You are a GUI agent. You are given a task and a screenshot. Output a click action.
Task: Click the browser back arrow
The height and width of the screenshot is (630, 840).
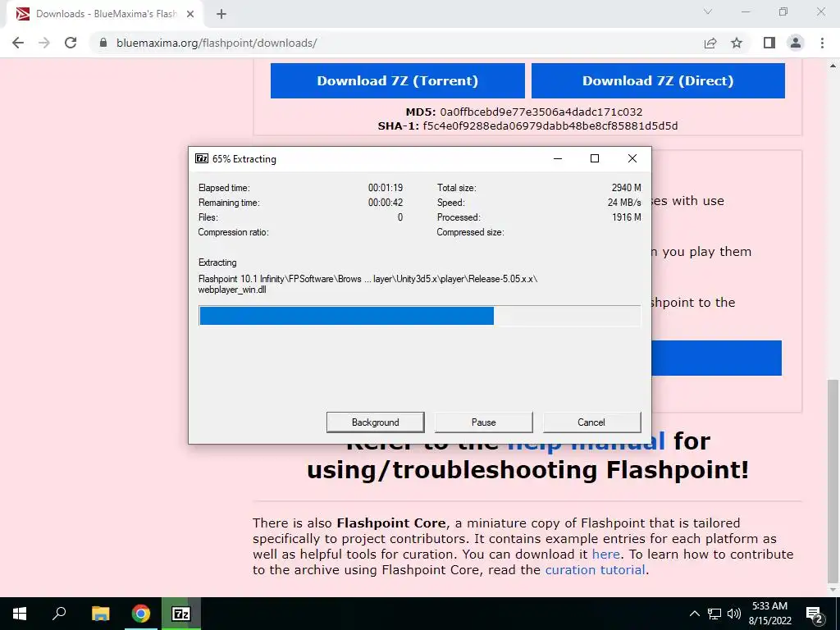coord(18,43)
